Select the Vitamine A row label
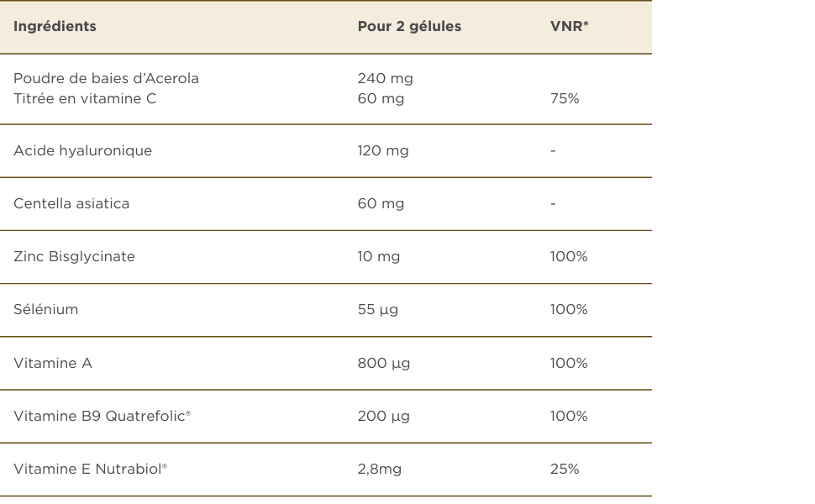Viewport: 815px width, 504px height. pyautogui.click(x=53, y=363)
